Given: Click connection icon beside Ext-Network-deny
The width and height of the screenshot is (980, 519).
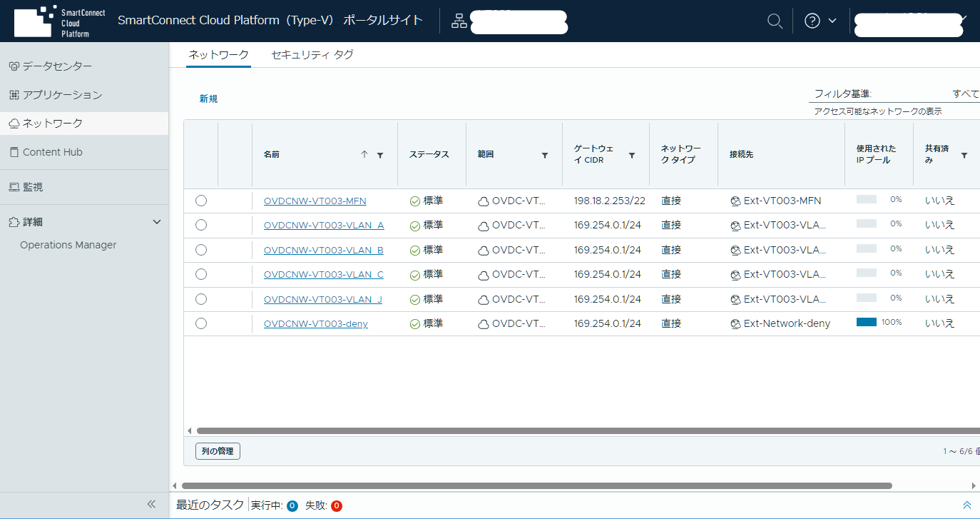Looking at the screenshot, I should (x=735, y=323).
